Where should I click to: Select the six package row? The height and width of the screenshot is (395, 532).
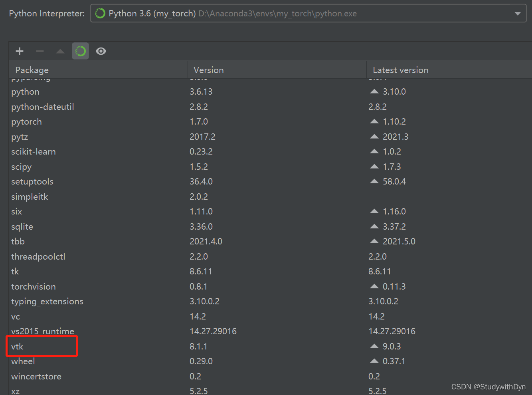point(271,212)
